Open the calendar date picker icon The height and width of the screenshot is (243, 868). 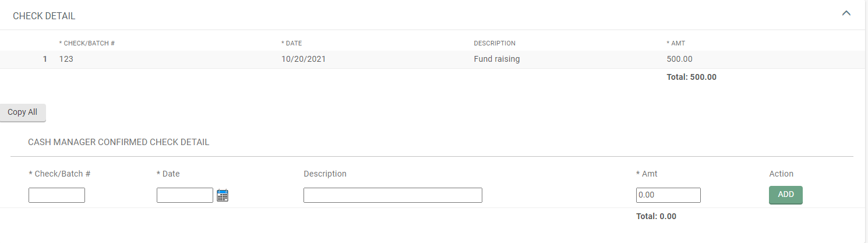point(223,196)
